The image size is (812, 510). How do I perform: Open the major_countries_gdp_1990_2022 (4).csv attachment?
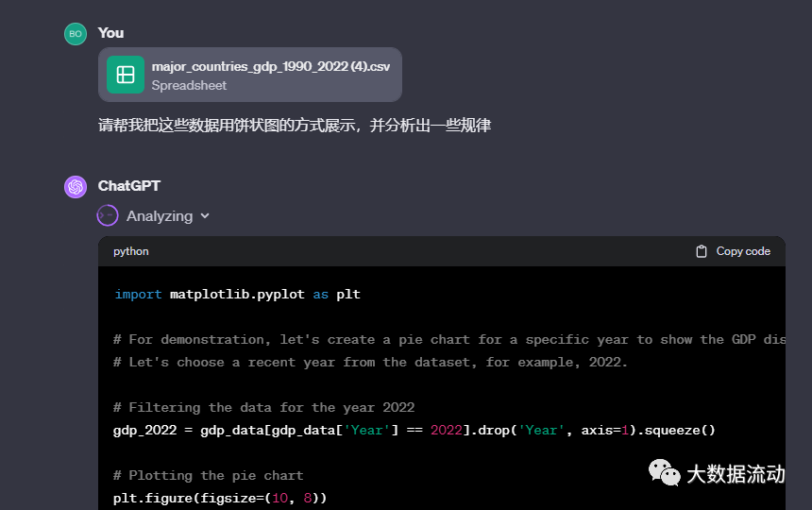[x=250, y=75]
